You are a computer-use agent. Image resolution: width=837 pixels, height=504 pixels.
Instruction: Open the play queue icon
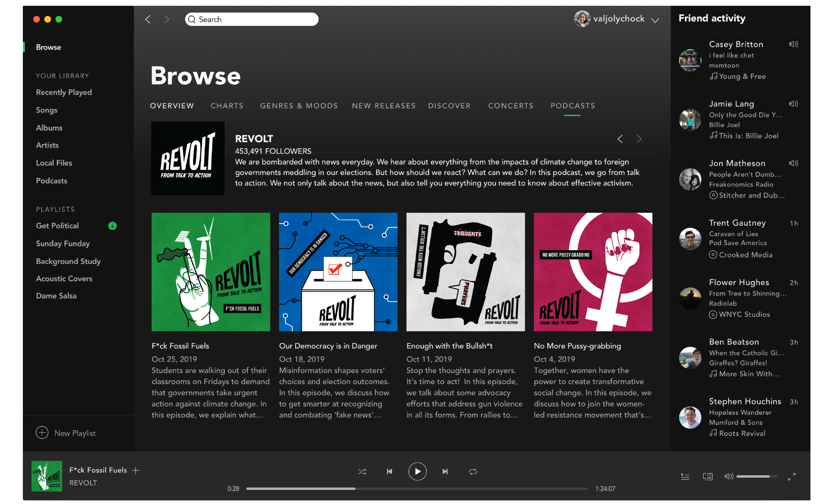tap(685, 477)
